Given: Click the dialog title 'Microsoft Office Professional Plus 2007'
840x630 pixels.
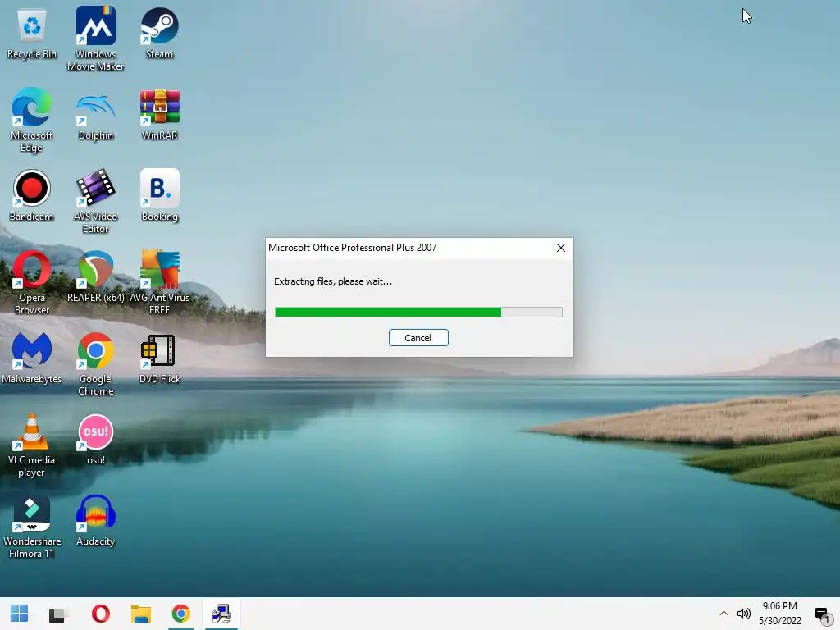Looking at the screenshot, I should pyautogui.click(x=353, y=248).
